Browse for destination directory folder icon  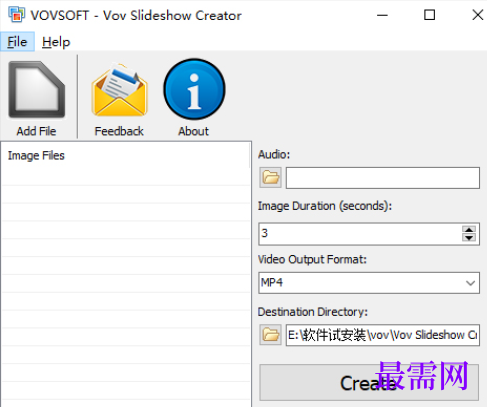click(x=270, y=335)
